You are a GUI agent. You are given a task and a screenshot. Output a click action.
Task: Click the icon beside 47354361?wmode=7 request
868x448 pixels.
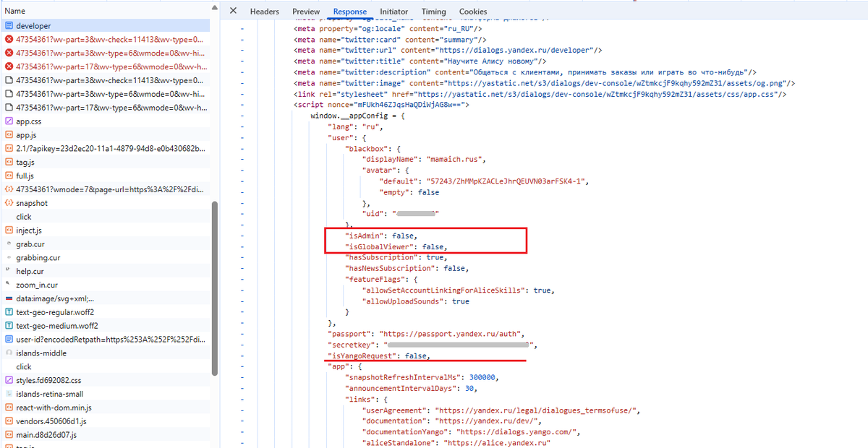click(9, 189)
